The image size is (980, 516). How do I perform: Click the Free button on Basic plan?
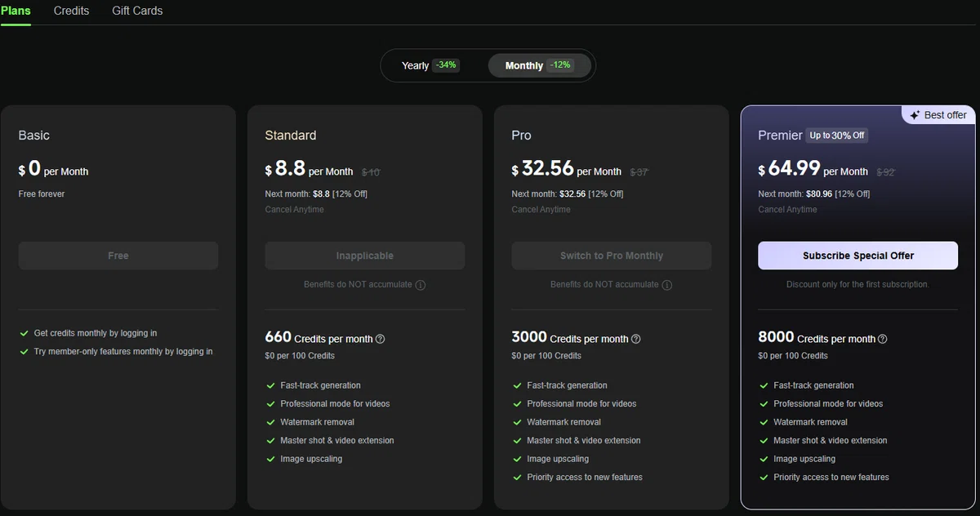coord(118,256)
